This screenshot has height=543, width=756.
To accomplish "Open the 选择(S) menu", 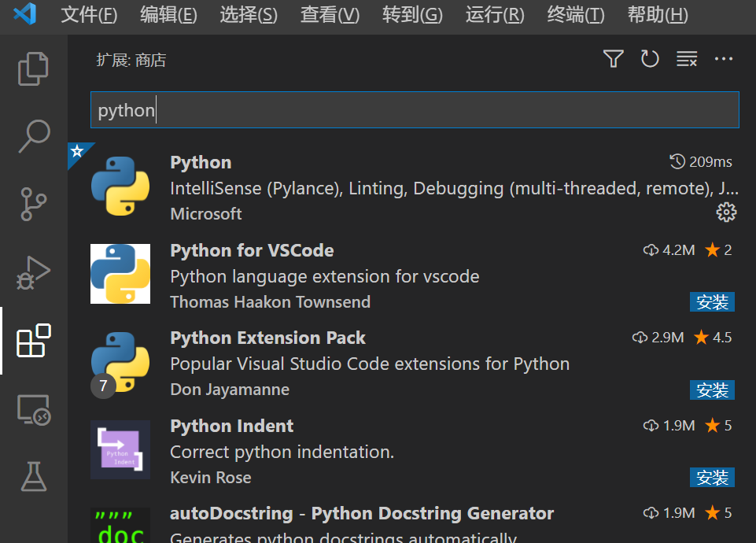I will 249,15.
